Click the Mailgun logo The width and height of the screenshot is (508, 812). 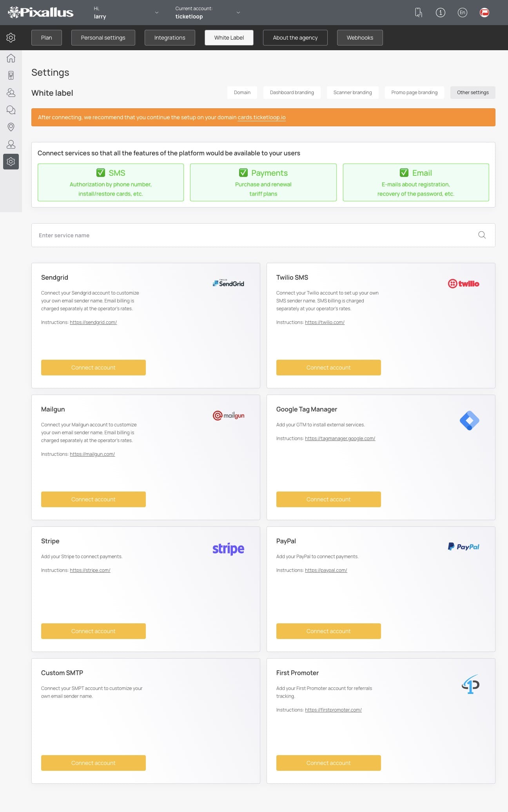[x=229, y=415]
